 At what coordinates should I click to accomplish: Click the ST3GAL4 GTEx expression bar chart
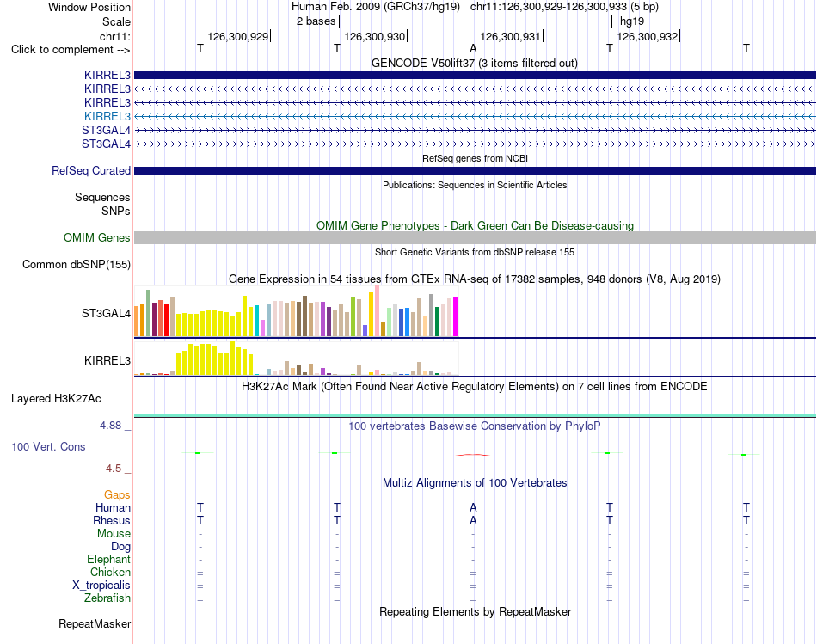(296, 311)
